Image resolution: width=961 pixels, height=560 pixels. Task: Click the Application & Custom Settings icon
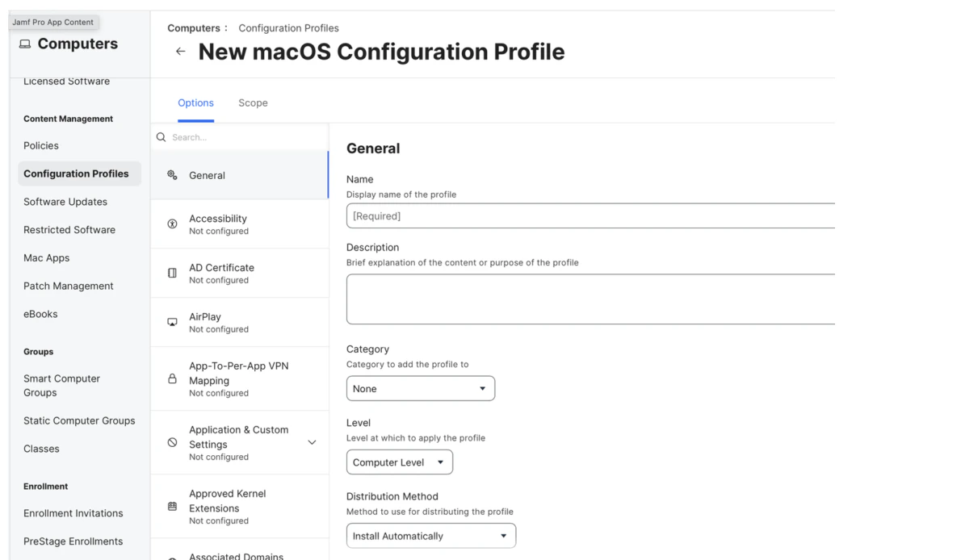click(171, 442)
